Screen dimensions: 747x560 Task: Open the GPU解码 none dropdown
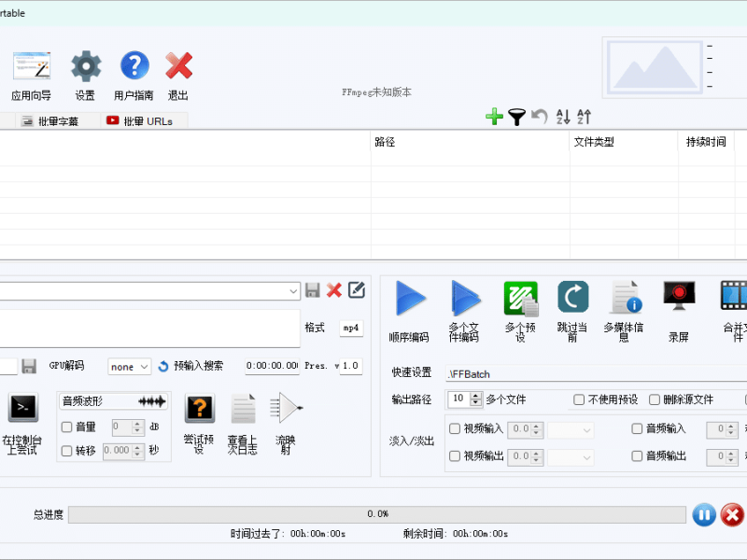tap(130, 367)
